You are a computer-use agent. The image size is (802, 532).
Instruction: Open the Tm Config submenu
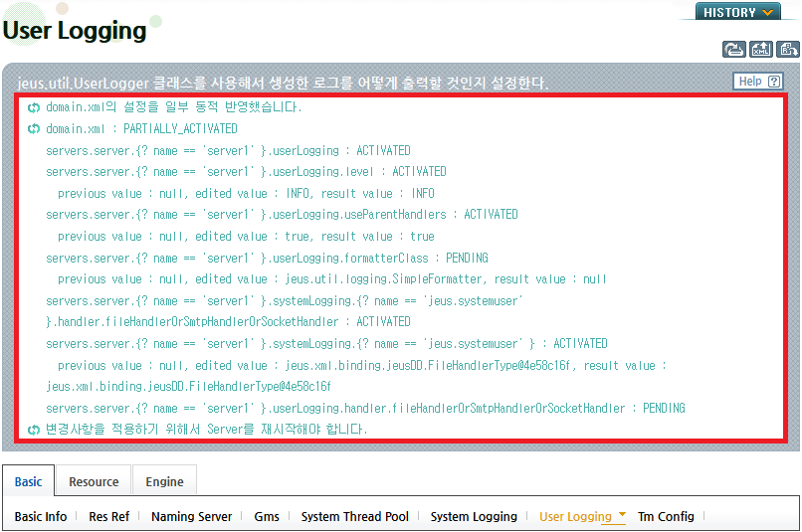pos(666,517)
